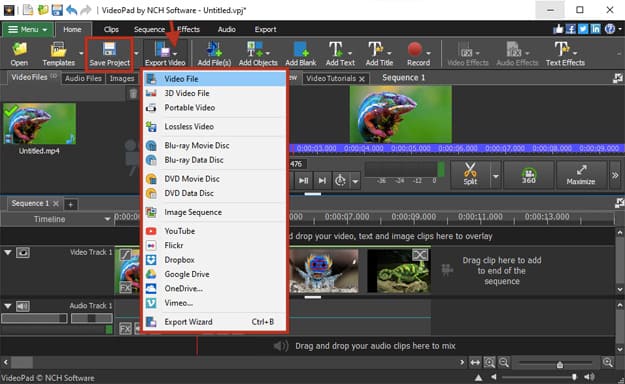The image size is (625, 384).
Task: Open the Templates toolbar button
Action: click(59, 53)
